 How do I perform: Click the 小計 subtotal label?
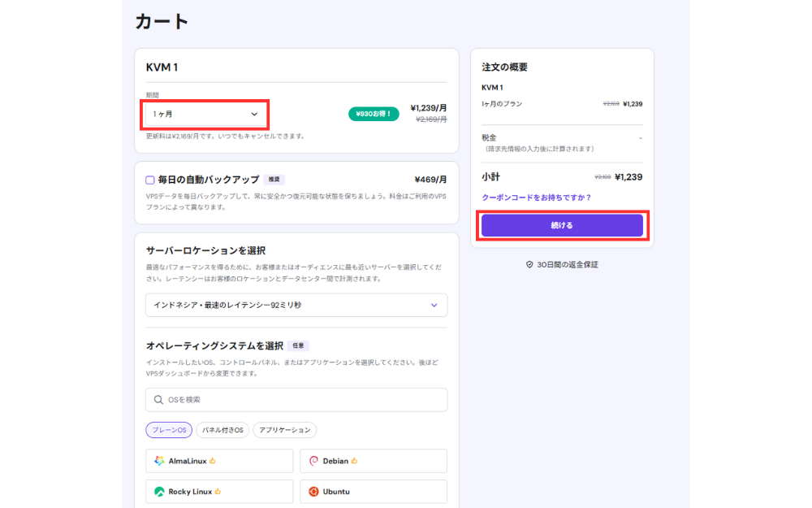490,176
